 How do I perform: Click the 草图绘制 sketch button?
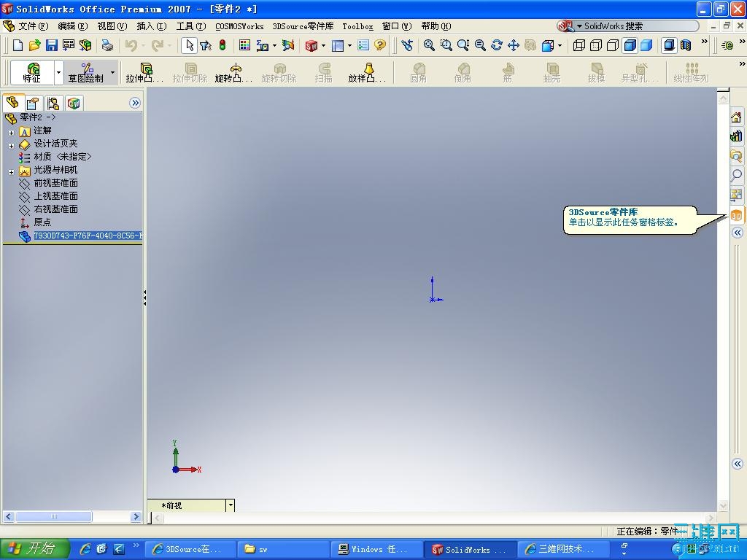(86, 72)
